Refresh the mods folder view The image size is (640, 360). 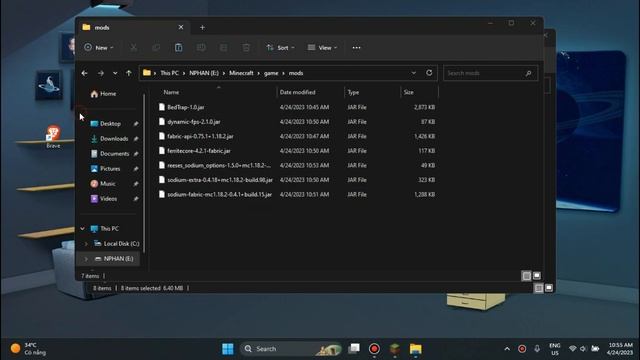(429, 73)
